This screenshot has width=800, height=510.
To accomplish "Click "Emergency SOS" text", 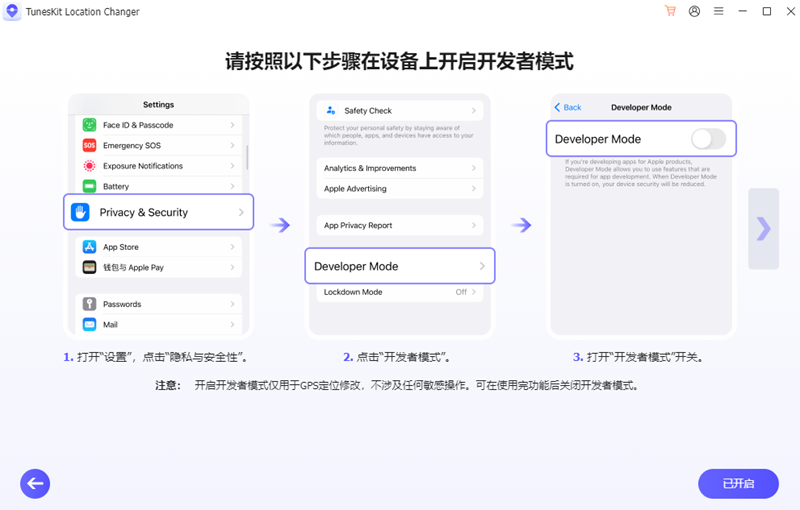I will click(x=132, y=145).
